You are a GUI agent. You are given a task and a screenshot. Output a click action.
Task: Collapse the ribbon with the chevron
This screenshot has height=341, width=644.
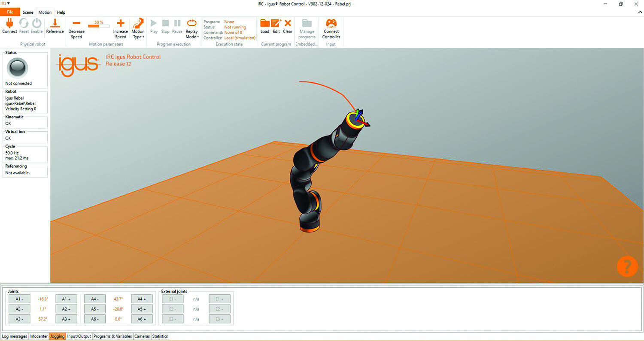640,12
